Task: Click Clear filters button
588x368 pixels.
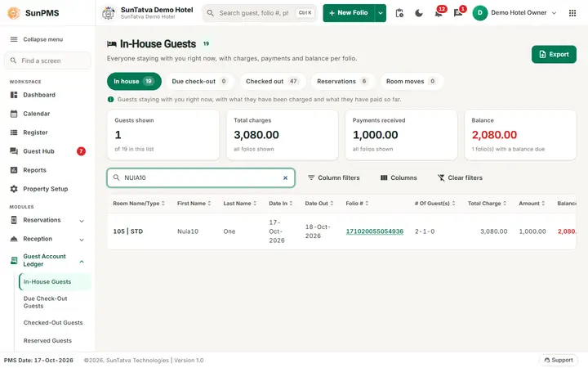Action: 460,177
